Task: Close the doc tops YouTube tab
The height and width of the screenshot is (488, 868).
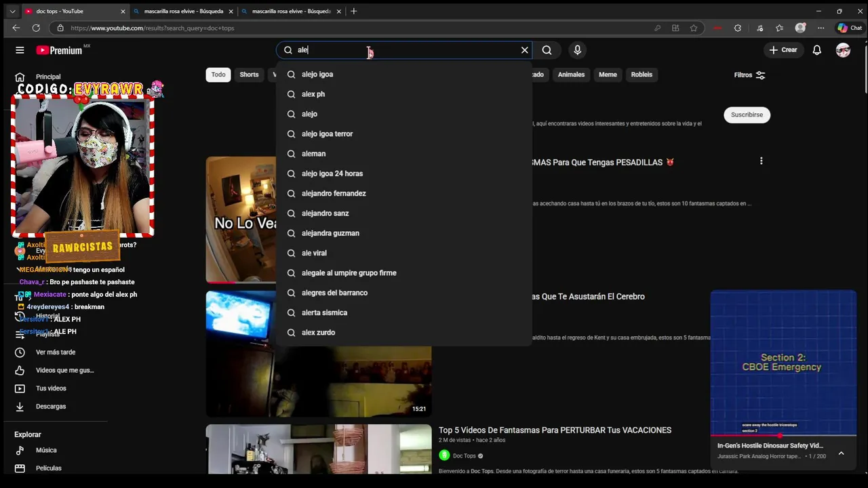Action: pos(123,11)
